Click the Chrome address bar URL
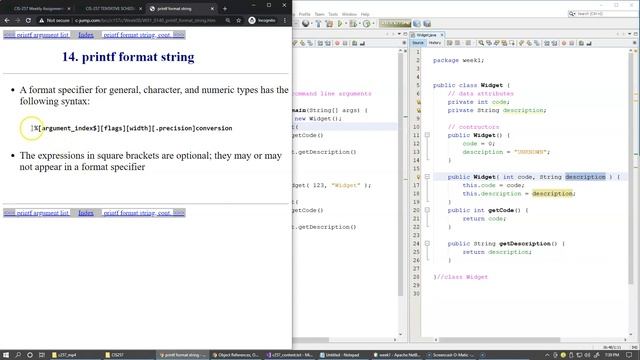Image resolution: width=640 pixels, height=360 pixels. coord(145,20)
